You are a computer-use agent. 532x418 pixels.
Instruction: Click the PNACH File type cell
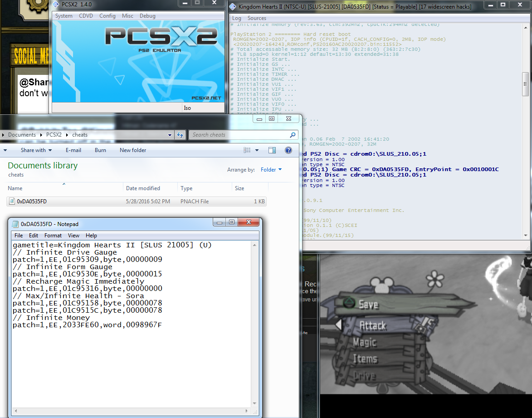coord(195,202)
